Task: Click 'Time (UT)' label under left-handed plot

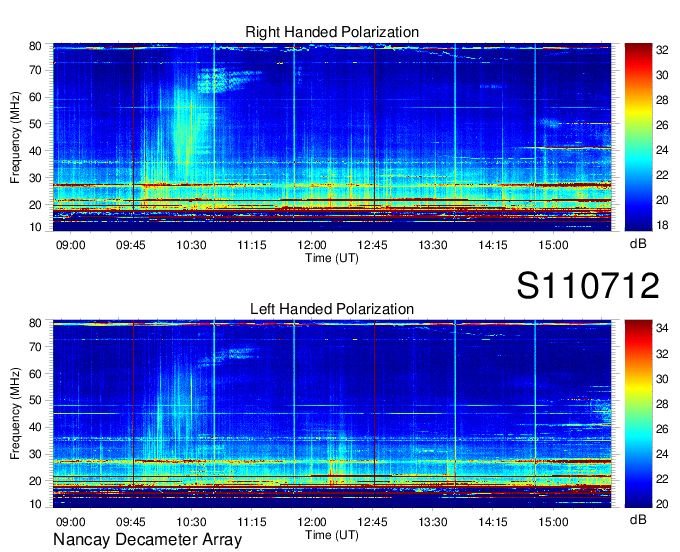Action: pyautogui.click(x=332, y=535)
